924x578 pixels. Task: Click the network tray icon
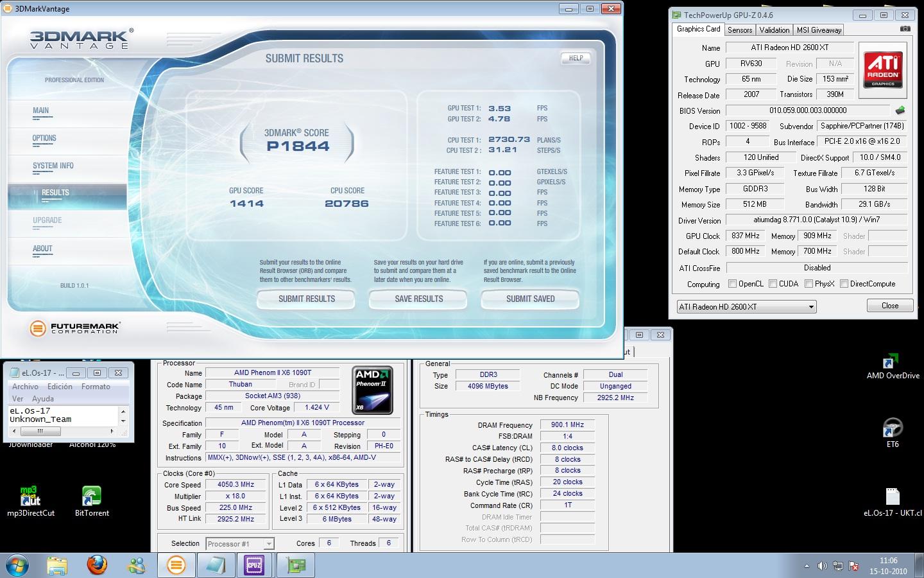click(837, 566)
